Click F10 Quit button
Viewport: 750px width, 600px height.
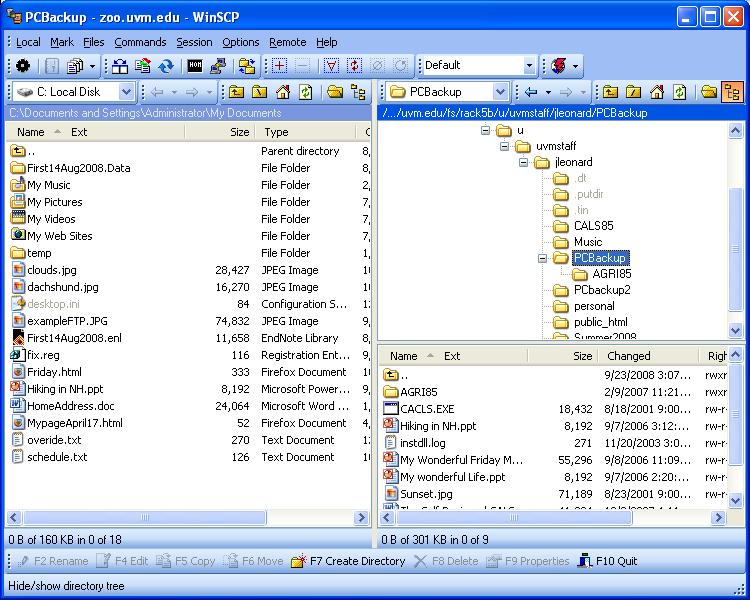coord(607,561)
